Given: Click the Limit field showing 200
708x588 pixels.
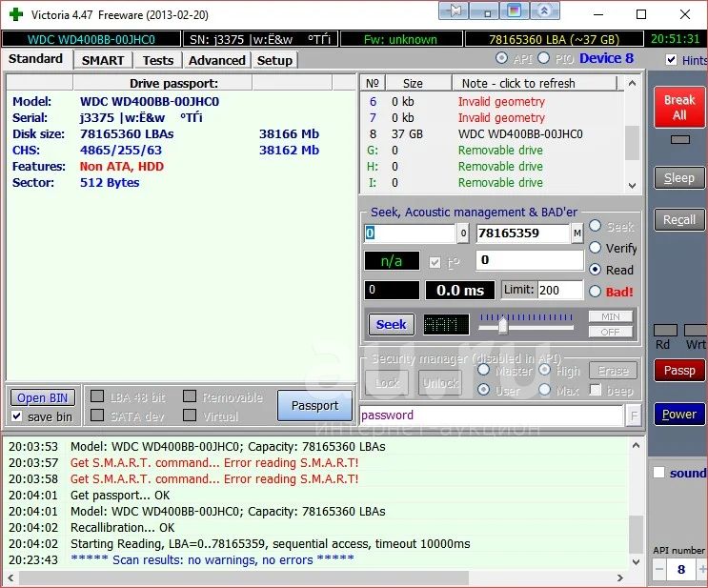Looking at the screenshot, I should (560, 290).
